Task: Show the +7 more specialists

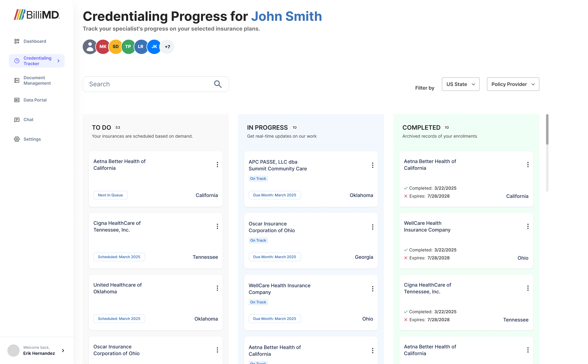Action: (x=167, y=47)
